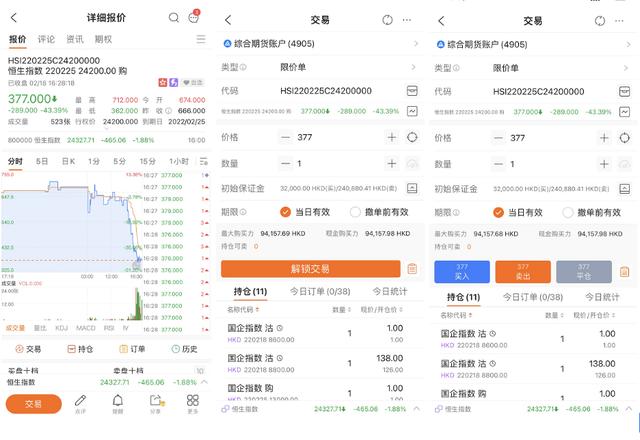Screen dimensions: 640x440
Task: Refresh the middle 交易 screen
Action: pos(387,20)
